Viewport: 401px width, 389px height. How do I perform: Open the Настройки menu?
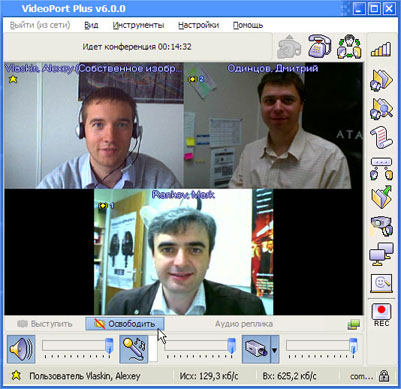199,25
